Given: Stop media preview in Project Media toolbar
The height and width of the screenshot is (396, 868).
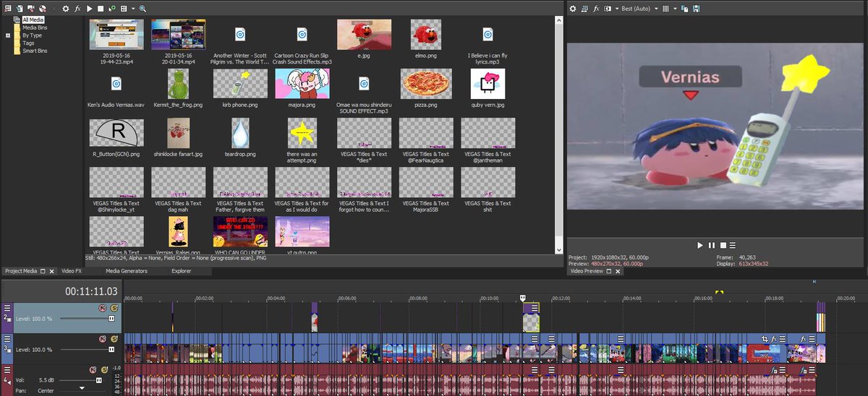Looking at the screenshot, I should tap(101, 9).
